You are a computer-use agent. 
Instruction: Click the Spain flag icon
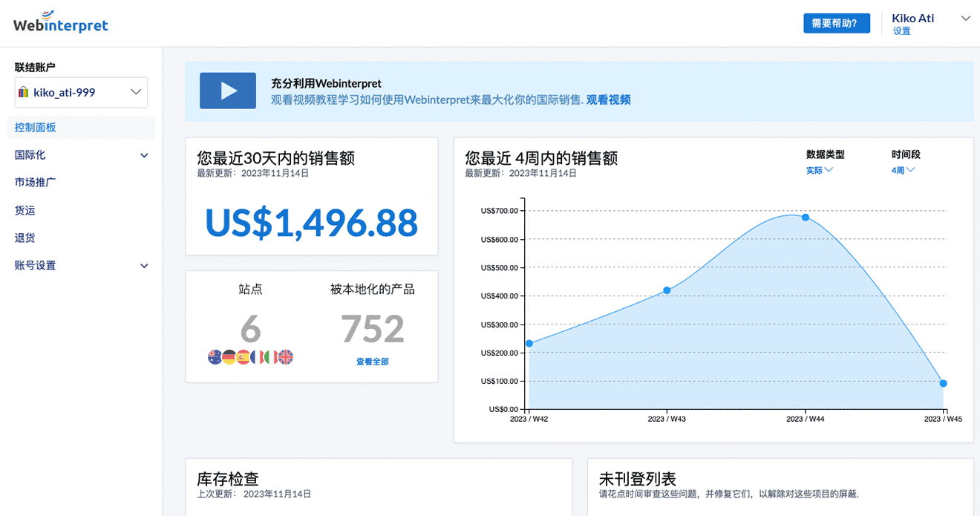pos(243,357)
